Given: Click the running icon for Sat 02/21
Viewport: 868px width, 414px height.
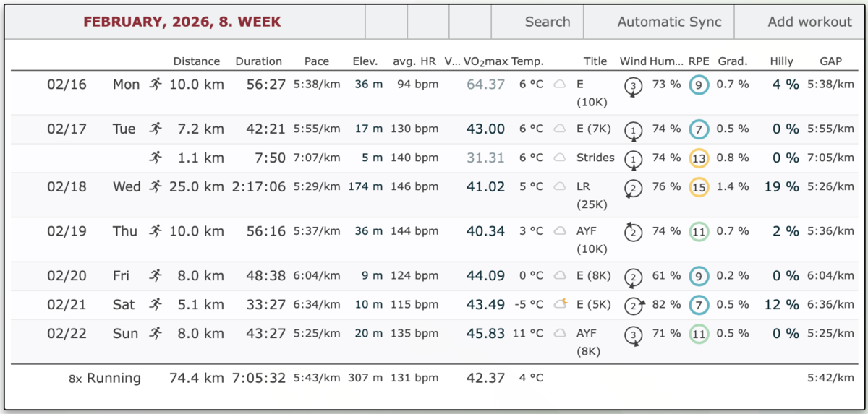Looking at the screenshot, I should pos(155,304).
